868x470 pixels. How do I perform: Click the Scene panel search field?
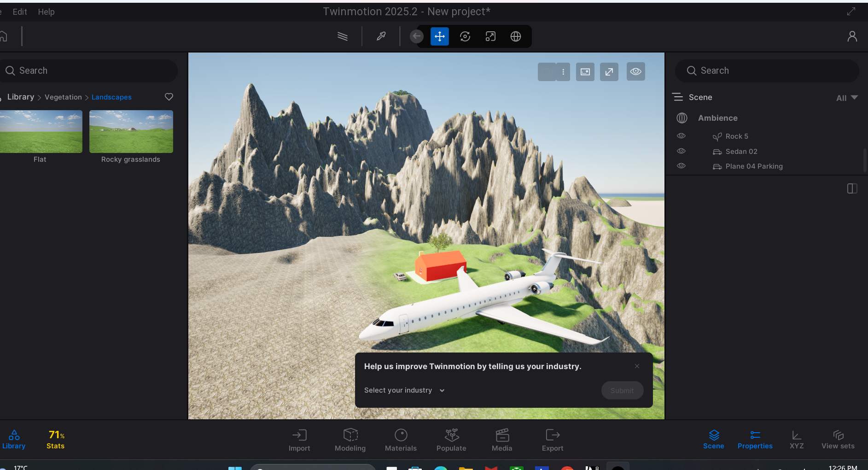(767, 70)
